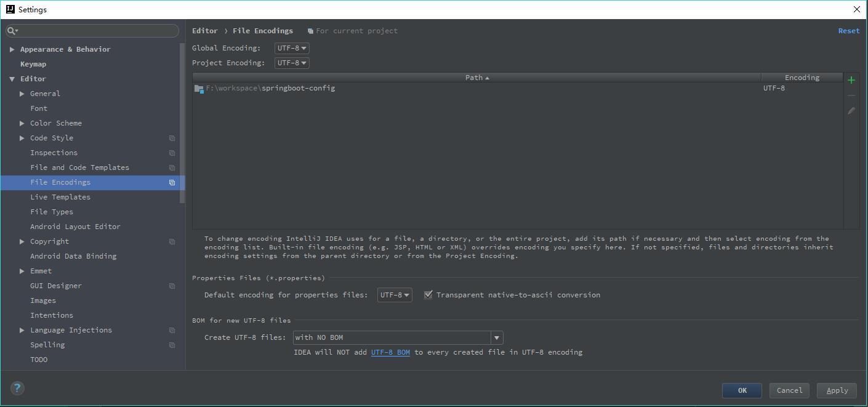Viewport: 868px width, 407px height.
Task: Open File and Code Templates settings
Action: (79, 167)
